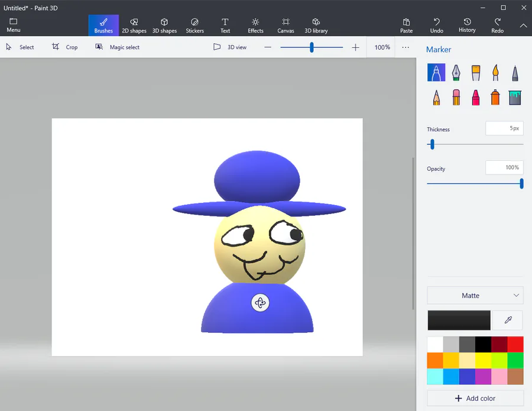Open the 3D library
The width and height of the screenshot is (532, 411).
tap(316, 25)
